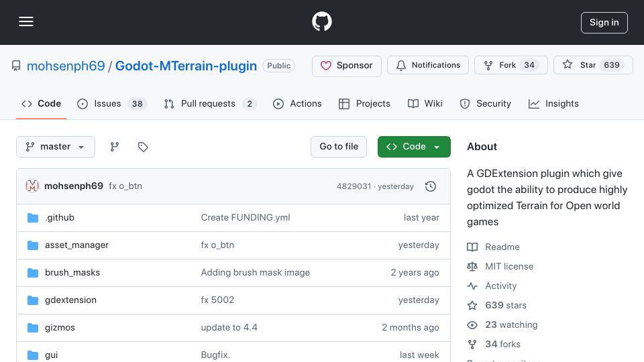The width and height of the screenshot is (644, 362).
Task: Open the hamburger navigation menu
Action: pyautogui.click(x=26, y=21)
